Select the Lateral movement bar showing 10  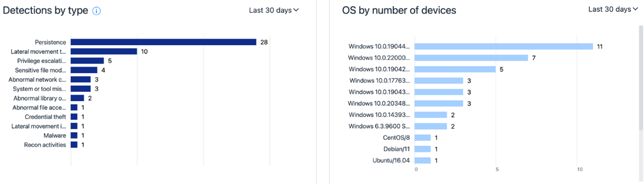104,51
